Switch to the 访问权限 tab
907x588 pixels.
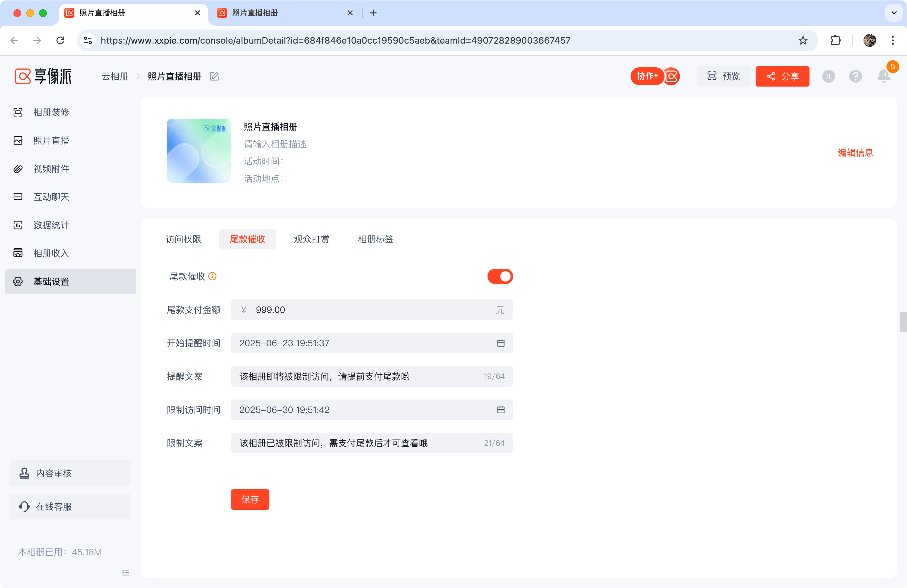(183, 239)
